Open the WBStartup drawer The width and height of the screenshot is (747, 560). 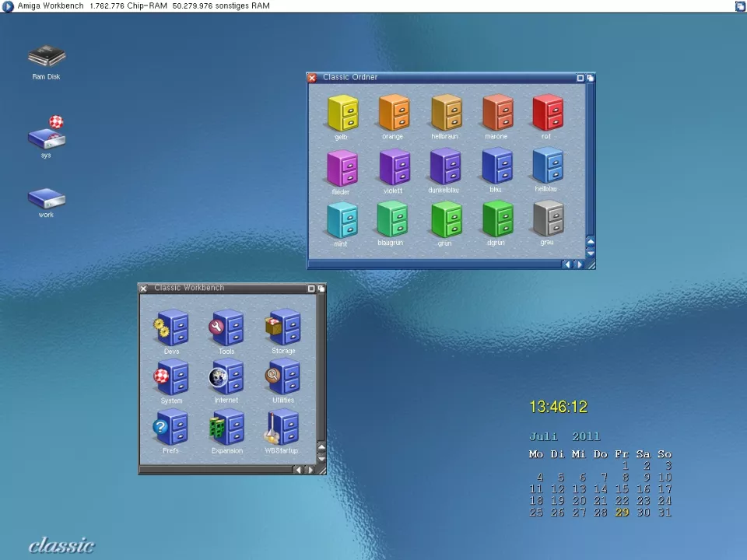coord(282,428)
